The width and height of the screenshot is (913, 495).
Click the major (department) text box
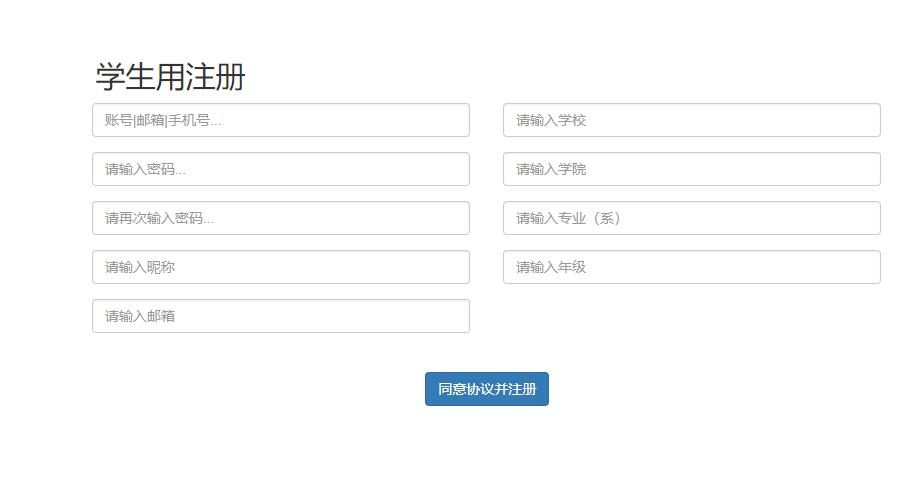coord(691,218)
